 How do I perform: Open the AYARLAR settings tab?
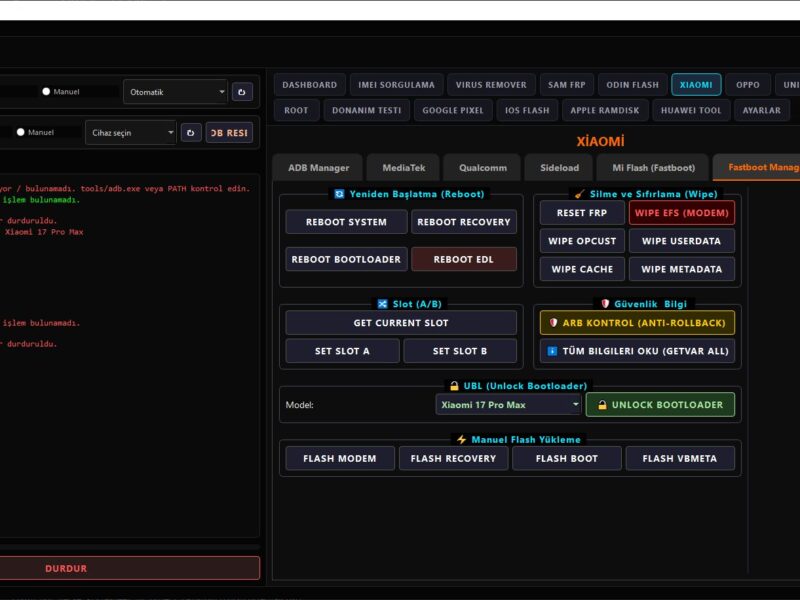pyautogui.click(x=762, y=110)
